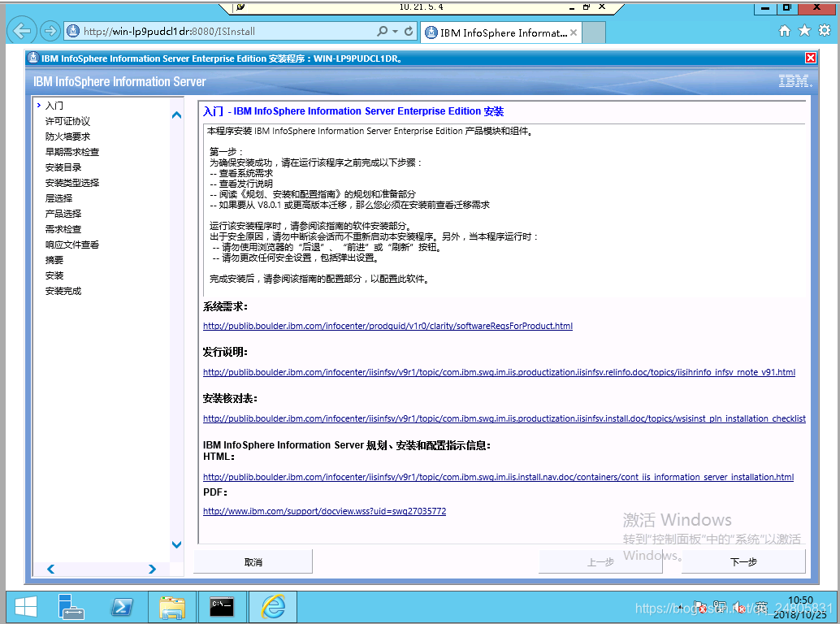
Task: Select 安装目录 step in the sidebar
Action: coord(63,167)
